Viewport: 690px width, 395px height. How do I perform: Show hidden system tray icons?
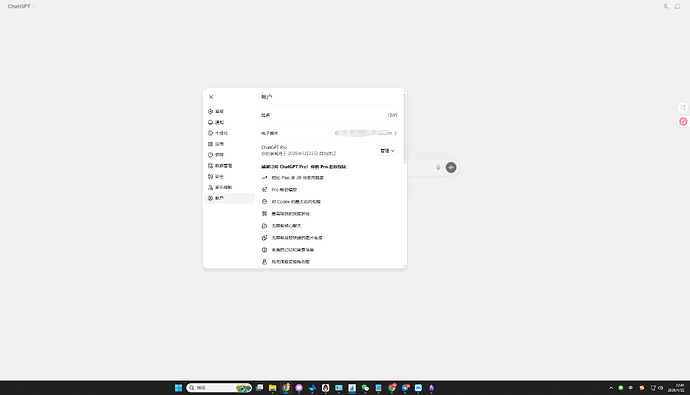(611, 388)
